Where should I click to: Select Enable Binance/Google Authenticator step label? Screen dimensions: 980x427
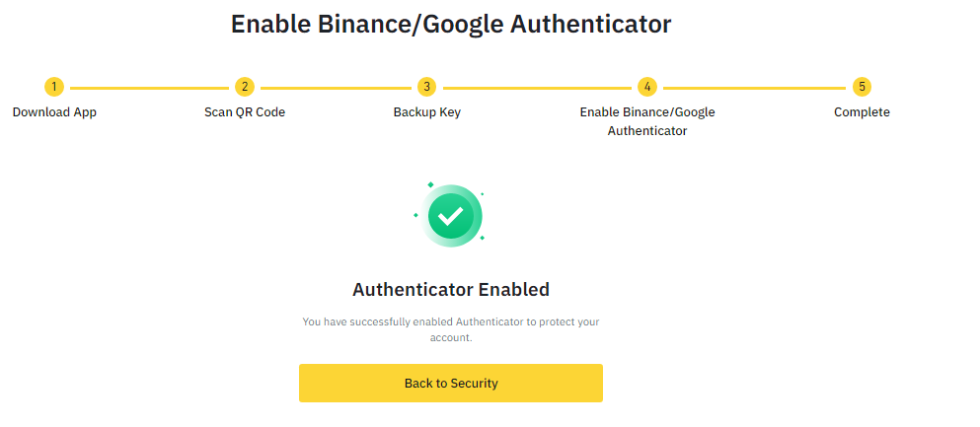(646, 121)
